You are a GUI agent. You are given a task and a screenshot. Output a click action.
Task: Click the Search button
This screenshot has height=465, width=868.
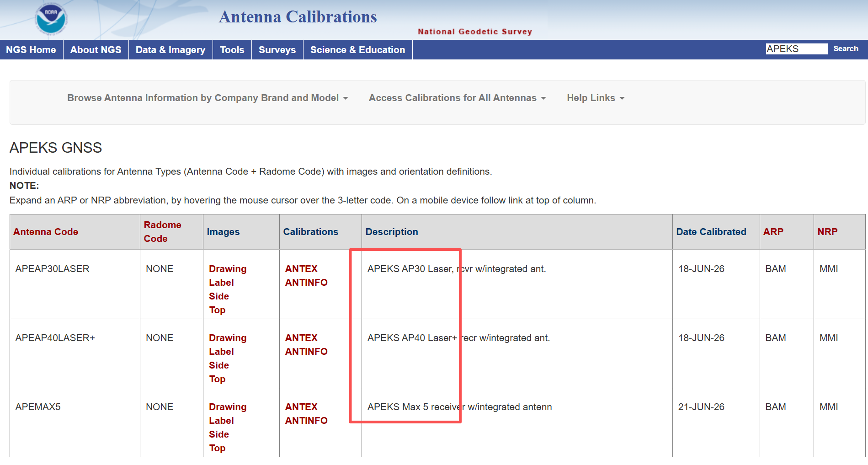pos(846,49)
